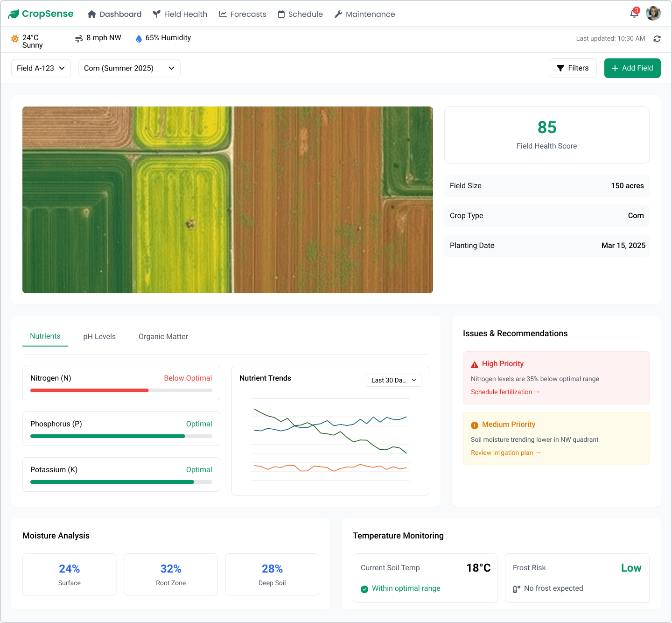672x623 pixels.
Task: Open the user profile avatar
Action: pos(653,14)
